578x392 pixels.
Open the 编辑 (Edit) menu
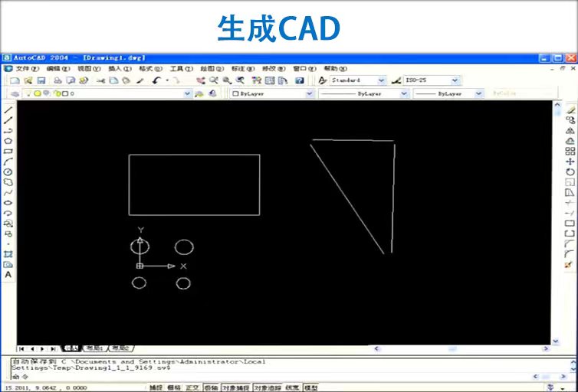(58, 69)
